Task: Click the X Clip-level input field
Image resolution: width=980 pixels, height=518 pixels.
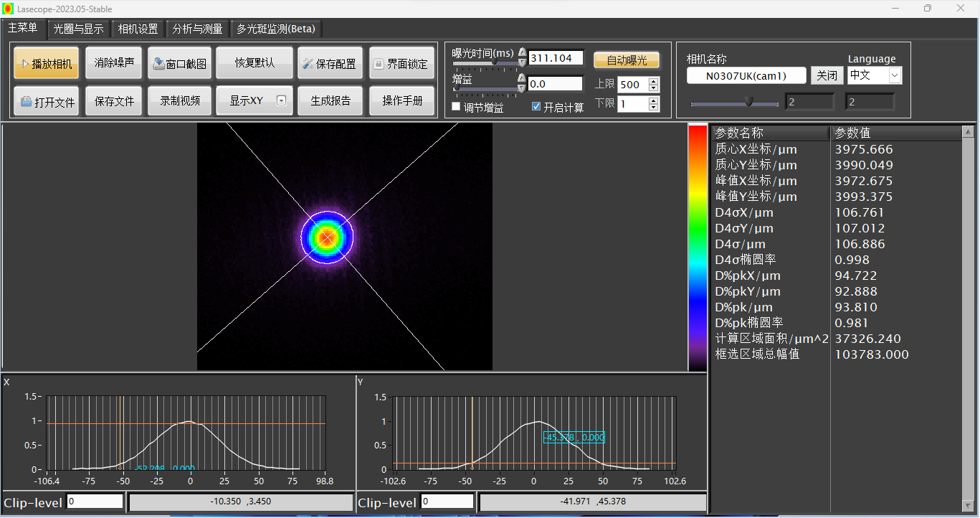Action: [95, 501]
